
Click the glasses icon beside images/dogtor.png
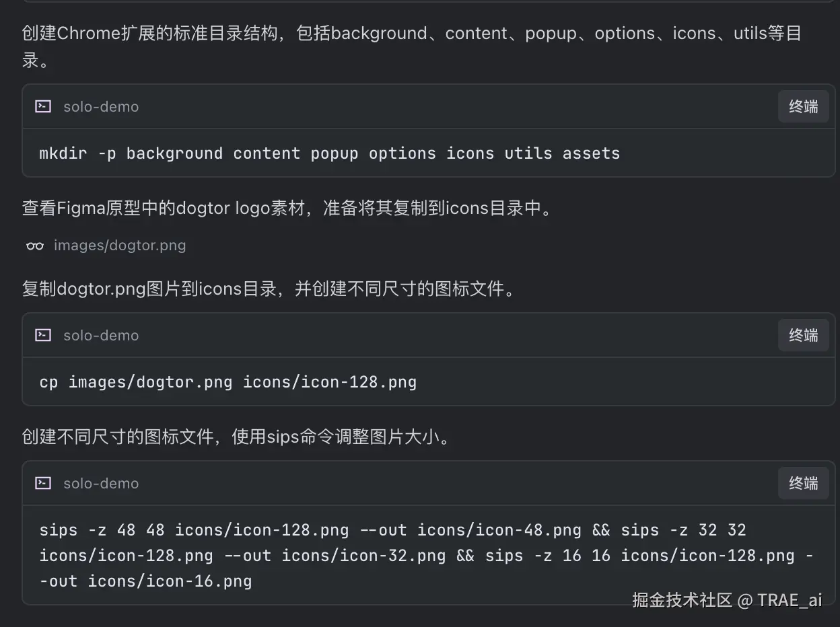pos(35,246)
